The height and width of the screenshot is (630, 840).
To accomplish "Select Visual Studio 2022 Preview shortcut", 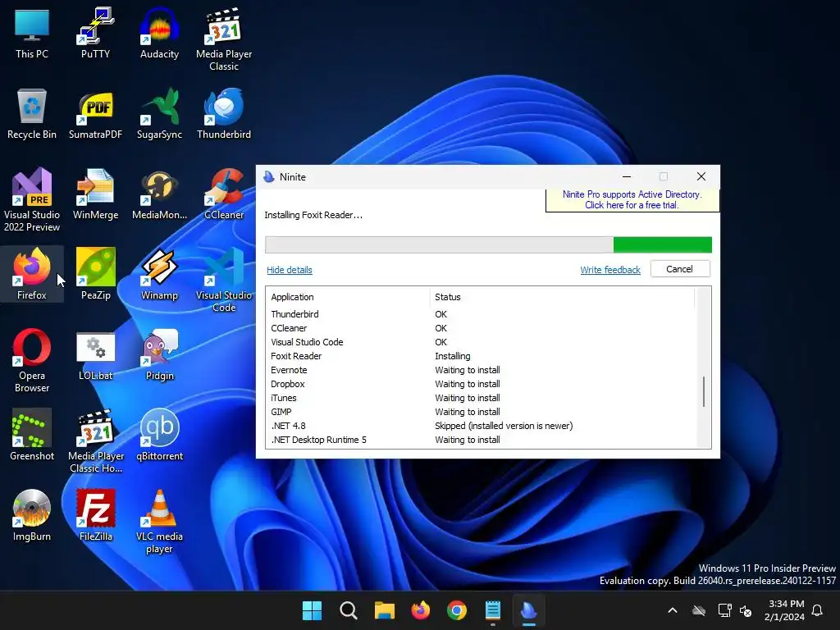I will 32,199.
